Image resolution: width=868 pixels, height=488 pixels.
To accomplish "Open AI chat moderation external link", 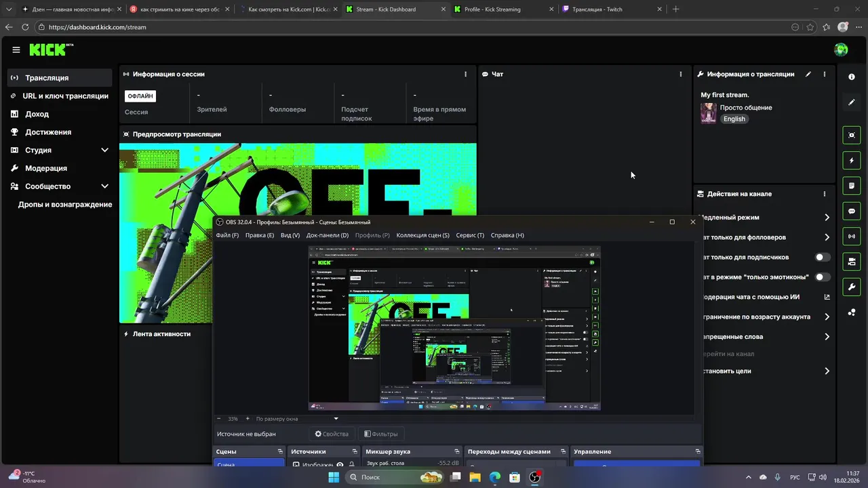I will pos(827,297).
